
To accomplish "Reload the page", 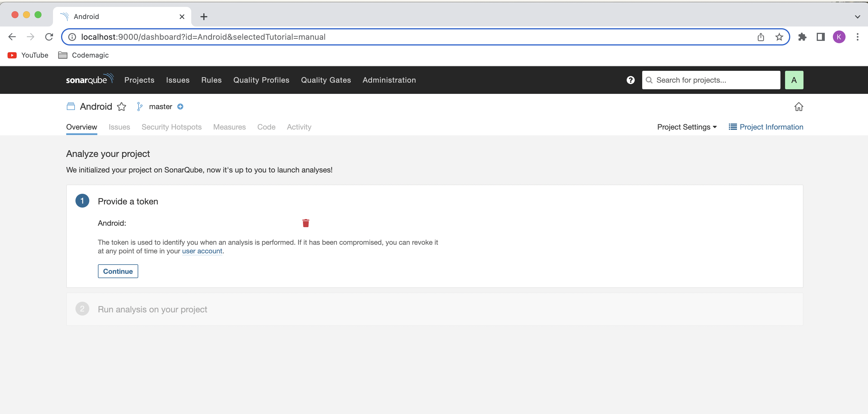I will (x=49, y=37).
